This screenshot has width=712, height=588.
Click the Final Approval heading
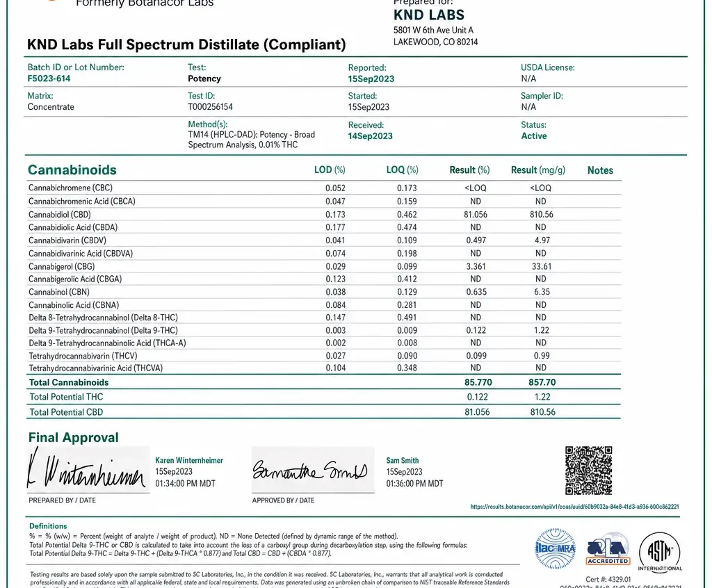(74, 437)
